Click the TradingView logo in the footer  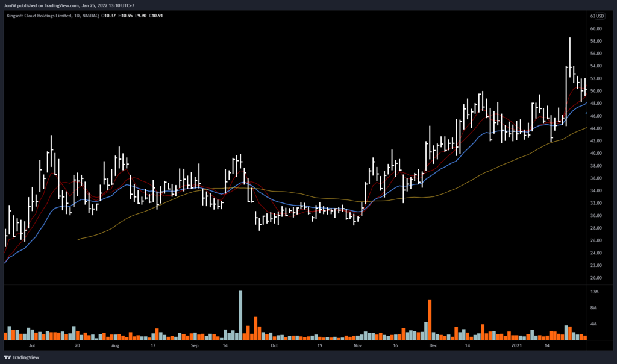click(22, 357)
